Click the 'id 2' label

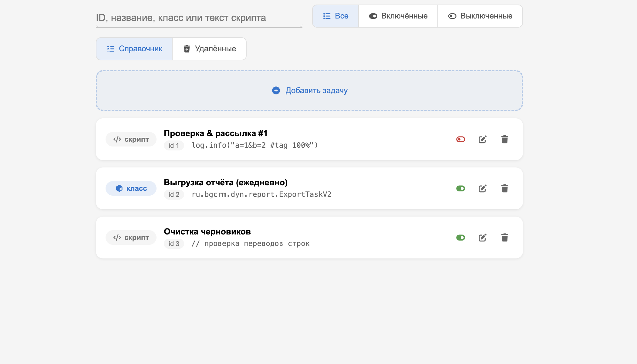pos(174,195)
